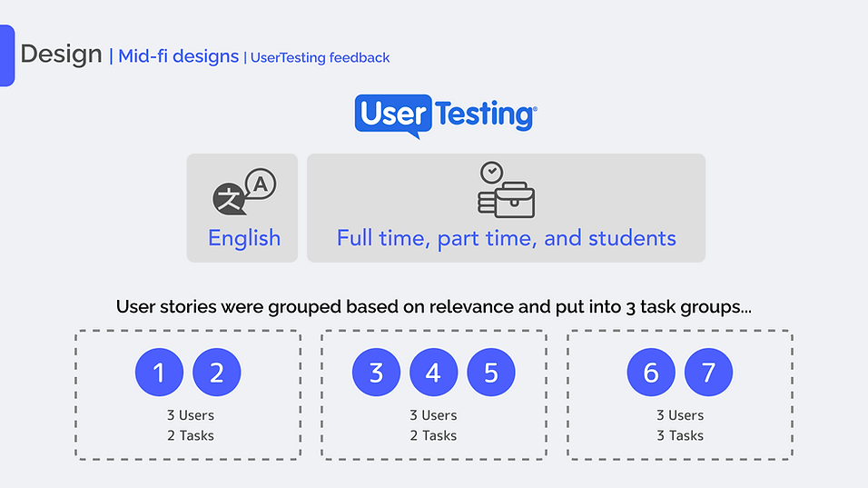Click the blue section marker bar

[7, 55]
